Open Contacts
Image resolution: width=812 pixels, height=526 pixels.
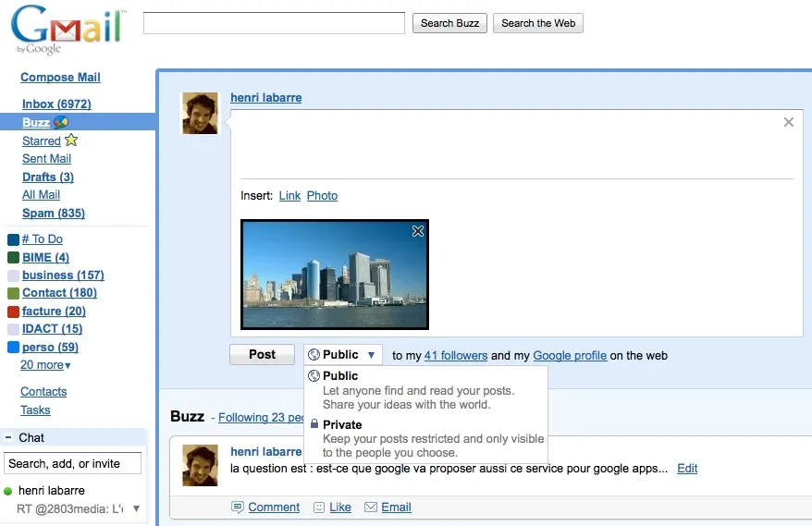coord(43,391)
